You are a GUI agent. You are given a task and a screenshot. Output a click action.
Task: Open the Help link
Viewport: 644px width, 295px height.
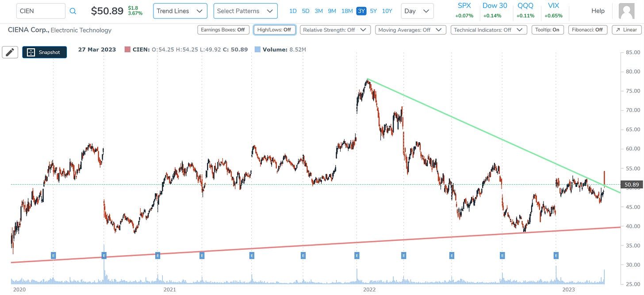pos(598,11)
